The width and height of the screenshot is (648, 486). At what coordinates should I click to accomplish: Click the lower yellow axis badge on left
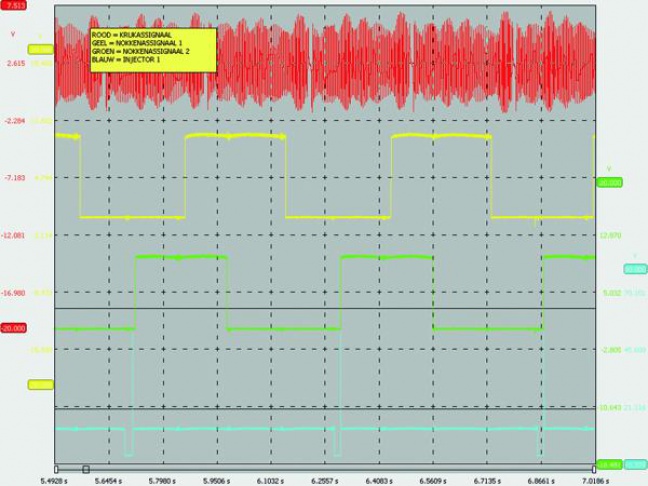pos(41,384)
